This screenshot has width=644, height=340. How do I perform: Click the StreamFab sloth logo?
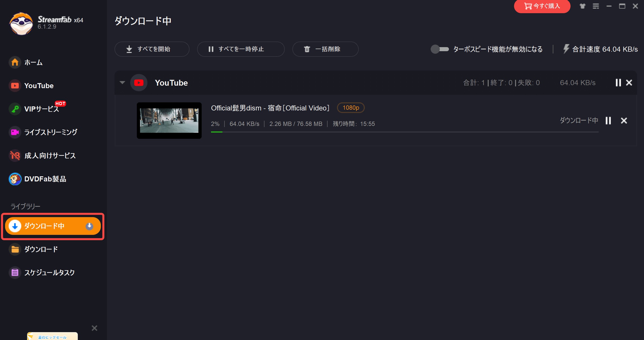tap(21, 23)
